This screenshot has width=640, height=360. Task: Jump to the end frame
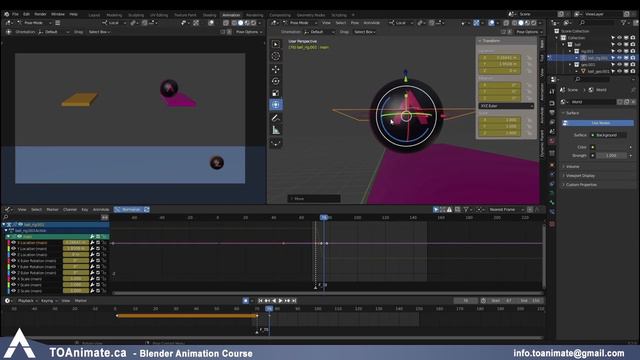[294, 301]
